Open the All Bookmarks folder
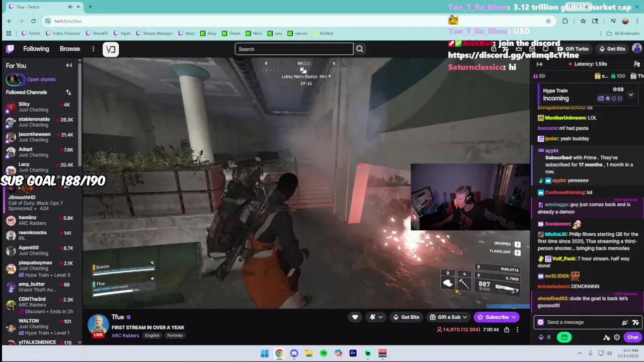Screen dimensions: 644x362 pos(623,33)
